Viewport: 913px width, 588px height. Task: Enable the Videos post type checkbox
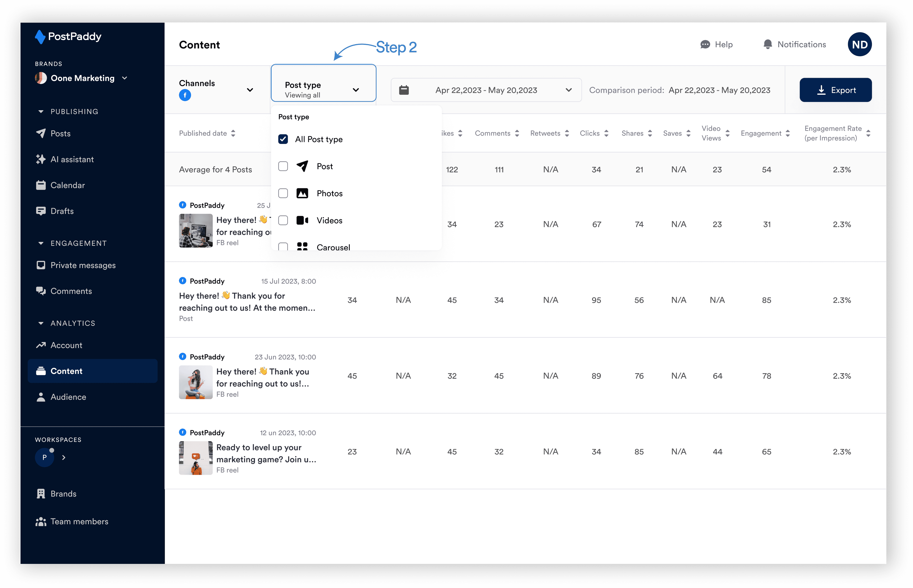pos(283,220)
